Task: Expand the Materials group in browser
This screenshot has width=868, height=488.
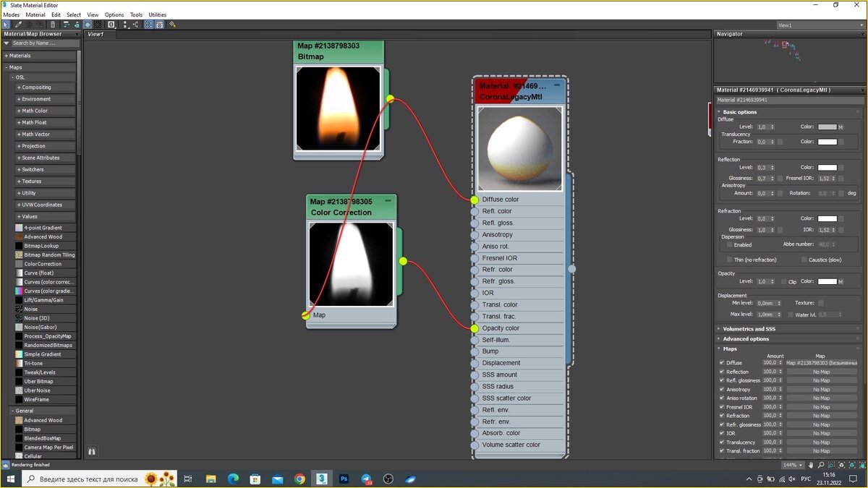Action: tap(40, 56)
